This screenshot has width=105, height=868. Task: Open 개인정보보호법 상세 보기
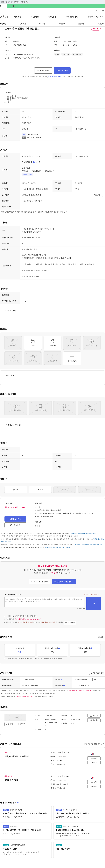(39, 582)
